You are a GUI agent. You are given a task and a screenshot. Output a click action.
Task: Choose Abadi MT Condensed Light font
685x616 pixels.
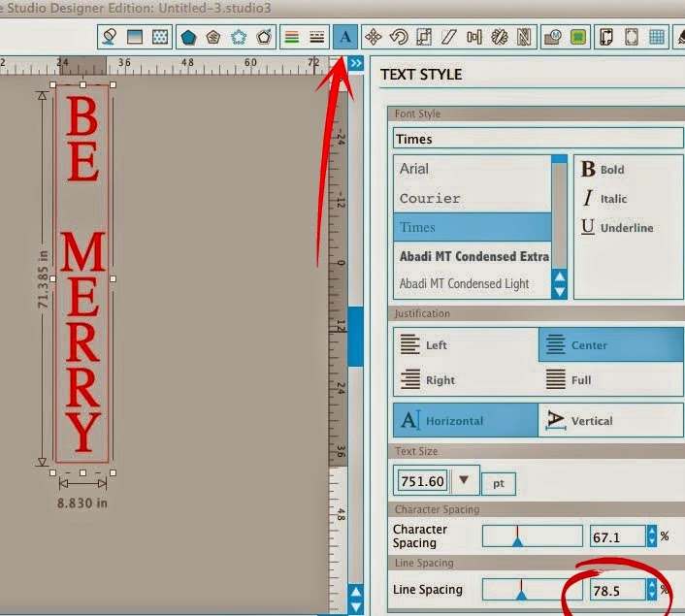click(x=473, y=284)
